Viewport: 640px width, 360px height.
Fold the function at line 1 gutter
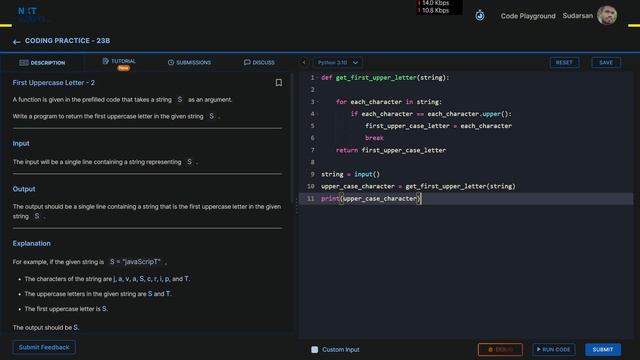(x=317, y=78)
